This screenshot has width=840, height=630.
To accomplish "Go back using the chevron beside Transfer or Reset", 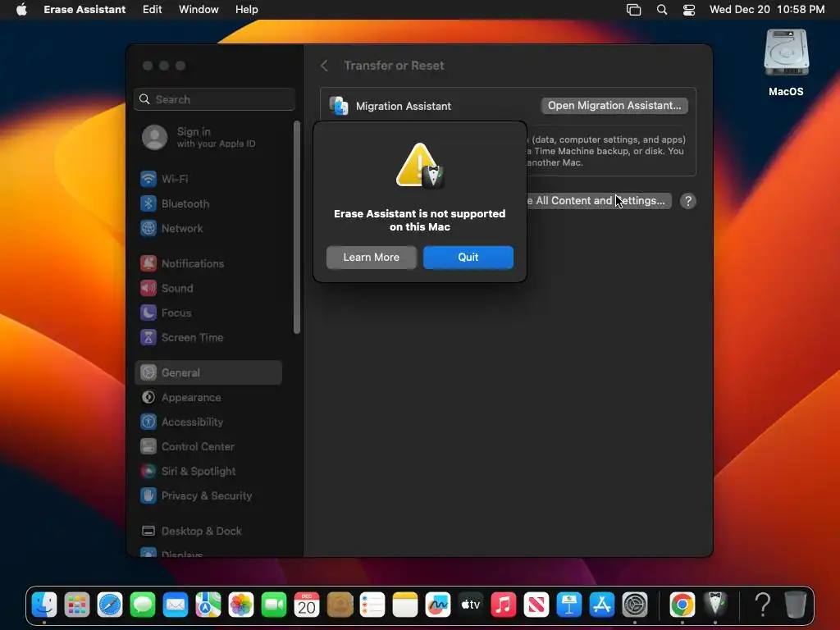I will coord(324,66).
